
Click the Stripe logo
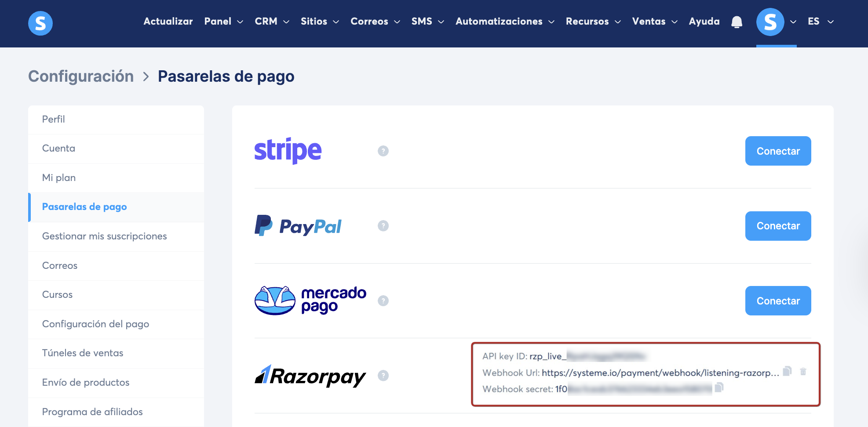(288, 151)
